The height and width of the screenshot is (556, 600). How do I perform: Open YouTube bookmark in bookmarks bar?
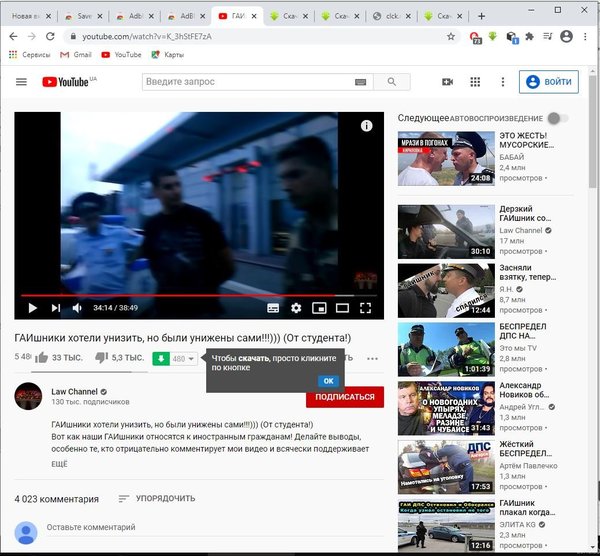click(x=121, y=55)
